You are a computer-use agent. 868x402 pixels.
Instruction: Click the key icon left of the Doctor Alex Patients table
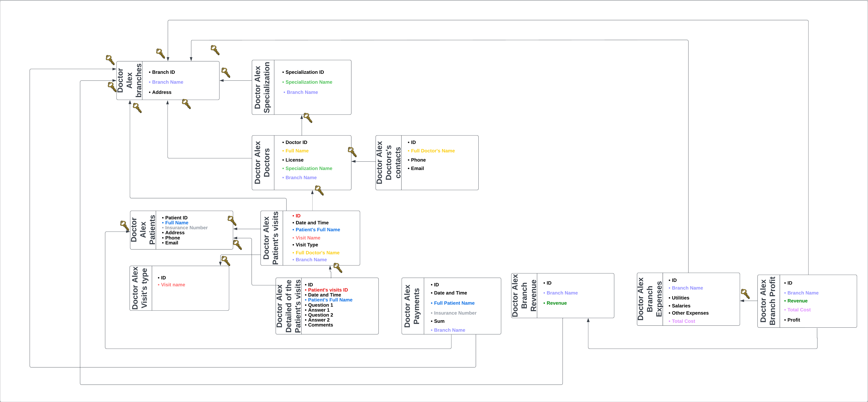(x=125, y=226)
